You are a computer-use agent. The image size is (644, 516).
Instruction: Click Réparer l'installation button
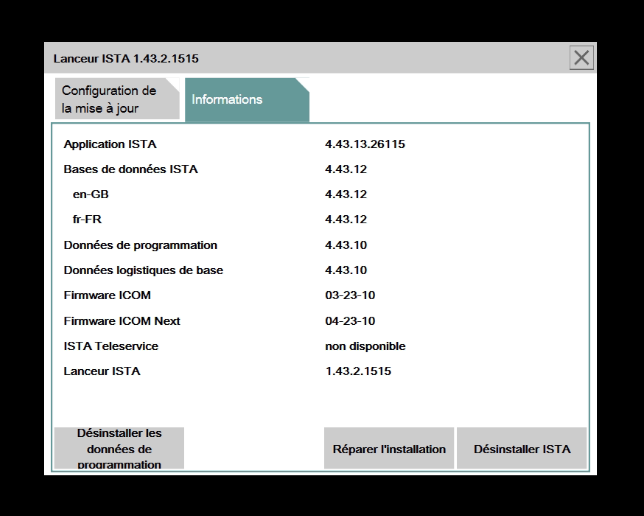click(389, 448)
